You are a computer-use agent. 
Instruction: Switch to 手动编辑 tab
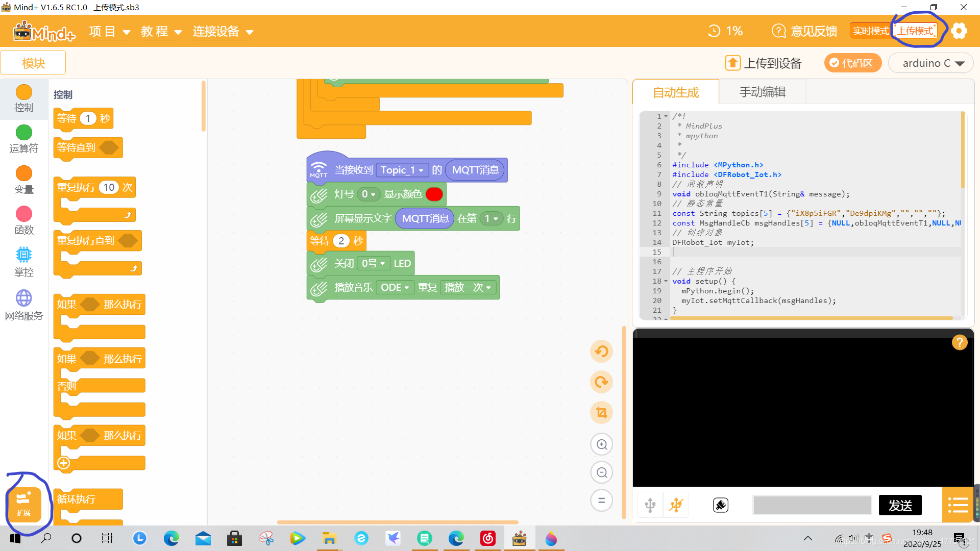coord(762,92)
